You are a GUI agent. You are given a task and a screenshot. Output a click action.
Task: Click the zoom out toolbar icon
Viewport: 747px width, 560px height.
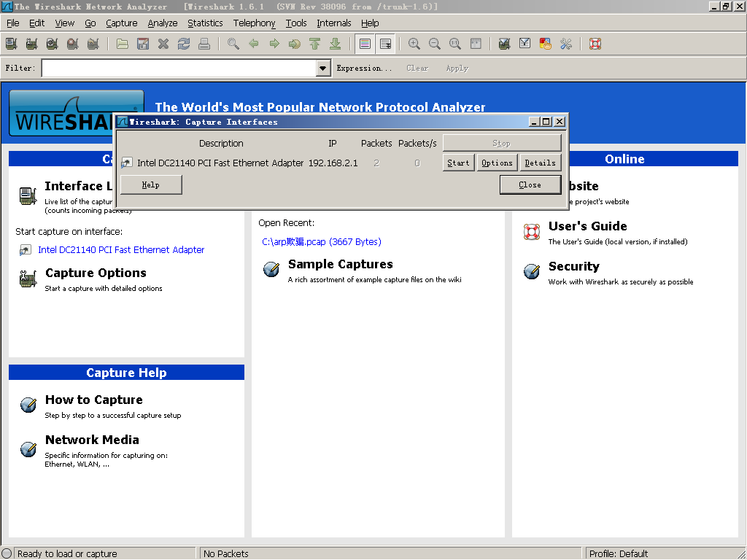click(435, 44)
